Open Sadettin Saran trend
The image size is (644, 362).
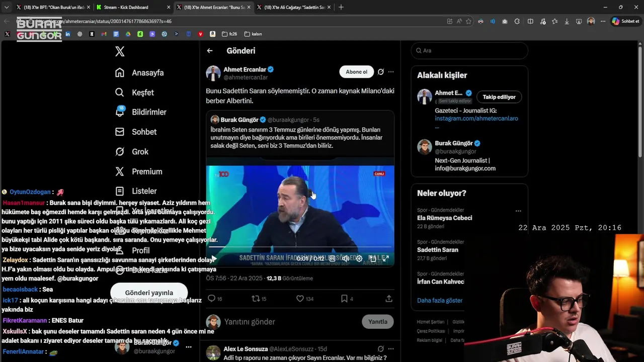[437, 250]
